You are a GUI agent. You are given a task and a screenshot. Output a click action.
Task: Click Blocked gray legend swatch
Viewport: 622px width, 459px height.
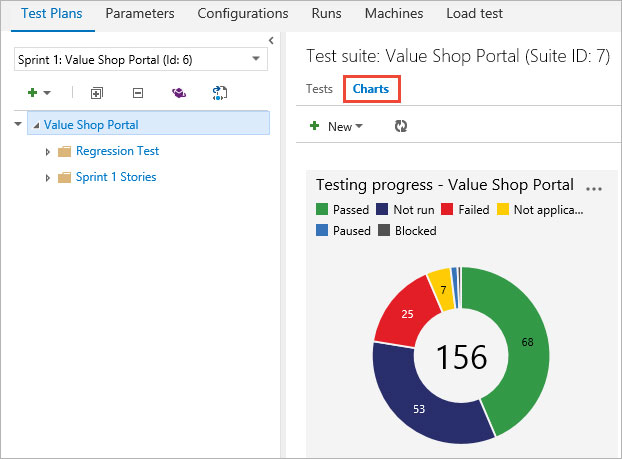point(384,230)
